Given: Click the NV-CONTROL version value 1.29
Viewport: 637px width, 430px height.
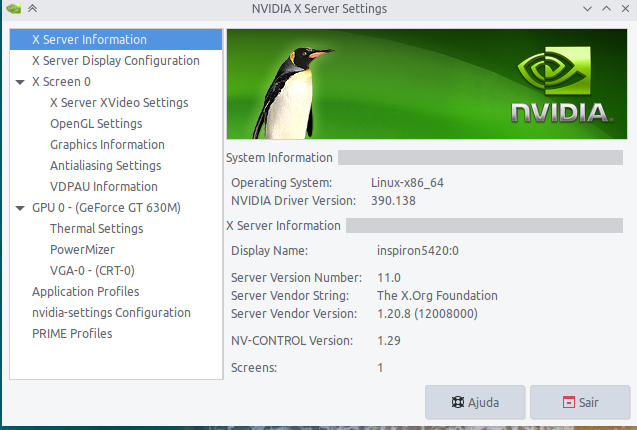Looking at the screenshot, I should (389, 341).
